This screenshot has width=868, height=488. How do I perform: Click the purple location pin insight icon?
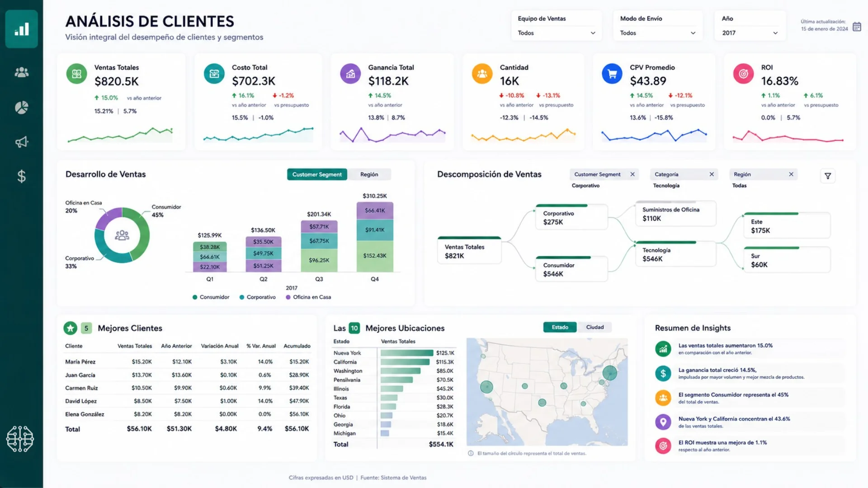coord(663,422)
